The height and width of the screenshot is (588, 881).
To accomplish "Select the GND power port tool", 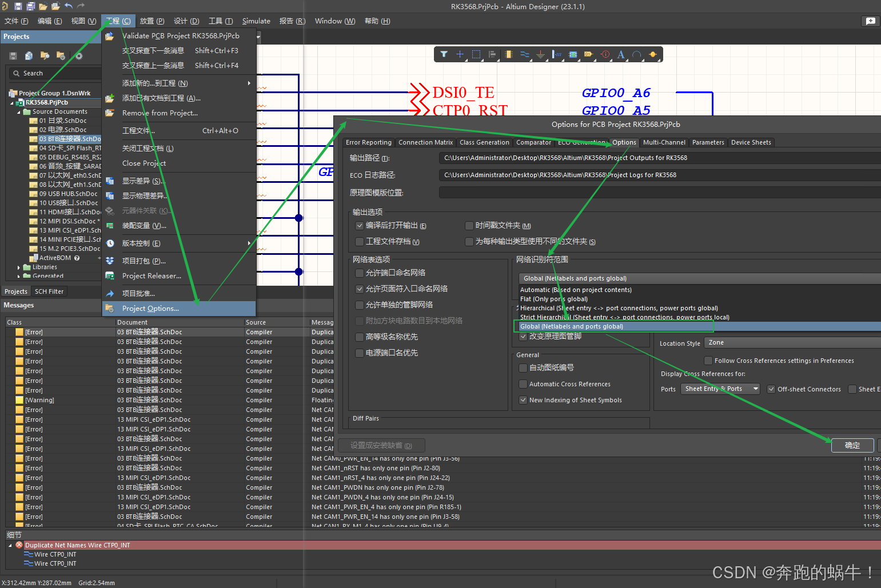I will click(540, 54).
